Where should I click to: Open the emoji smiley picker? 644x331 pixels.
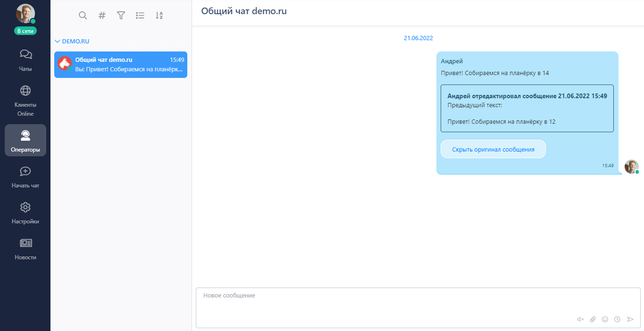(605, 319)
